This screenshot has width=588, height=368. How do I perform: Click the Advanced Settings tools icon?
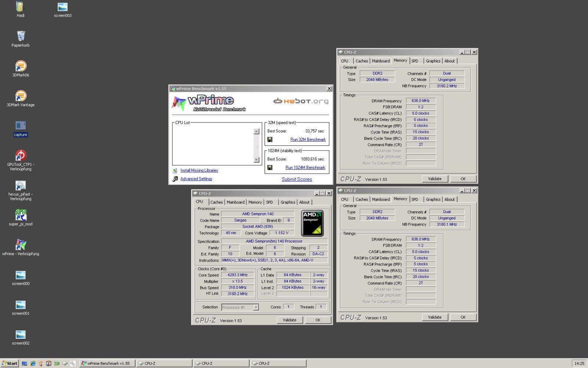pyautogui.click(x=175, y=179)
